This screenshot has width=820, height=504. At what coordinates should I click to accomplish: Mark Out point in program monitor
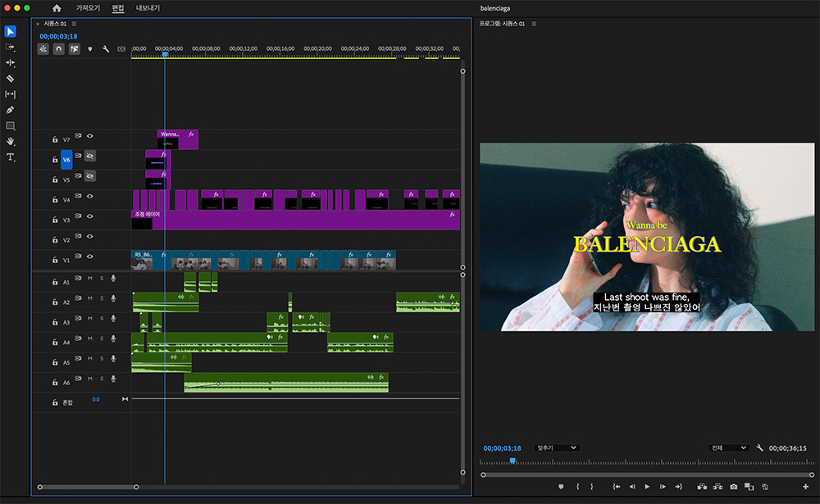(x=592, y=487)
